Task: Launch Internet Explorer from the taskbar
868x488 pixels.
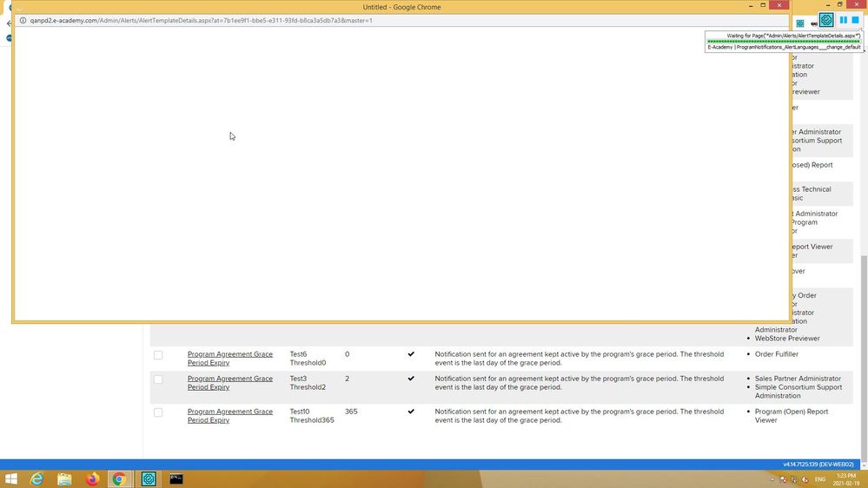Action: coord(36,478)
